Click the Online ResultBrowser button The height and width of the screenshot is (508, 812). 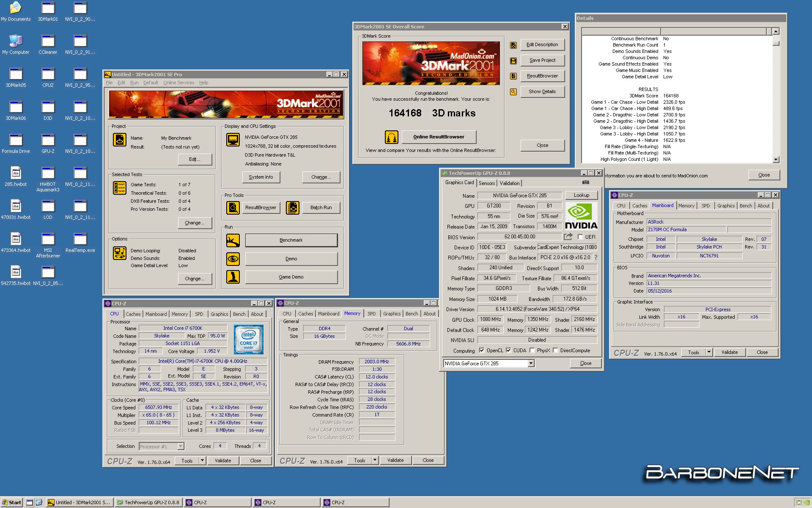(x=439, y=137)
